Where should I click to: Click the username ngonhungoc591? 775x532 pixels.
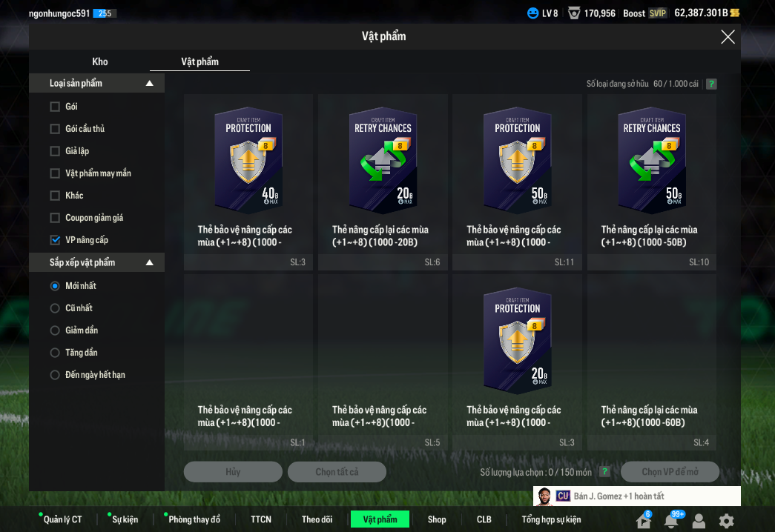tap(59, 13)
